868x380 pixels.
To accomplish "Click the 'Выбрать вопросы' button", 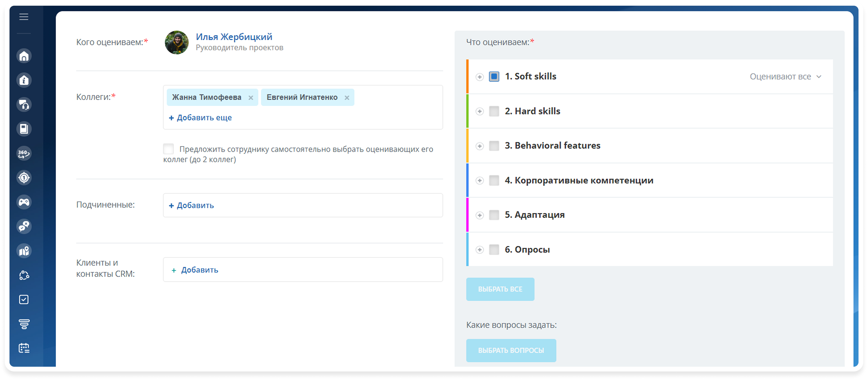I will click(x=511, y=350).
